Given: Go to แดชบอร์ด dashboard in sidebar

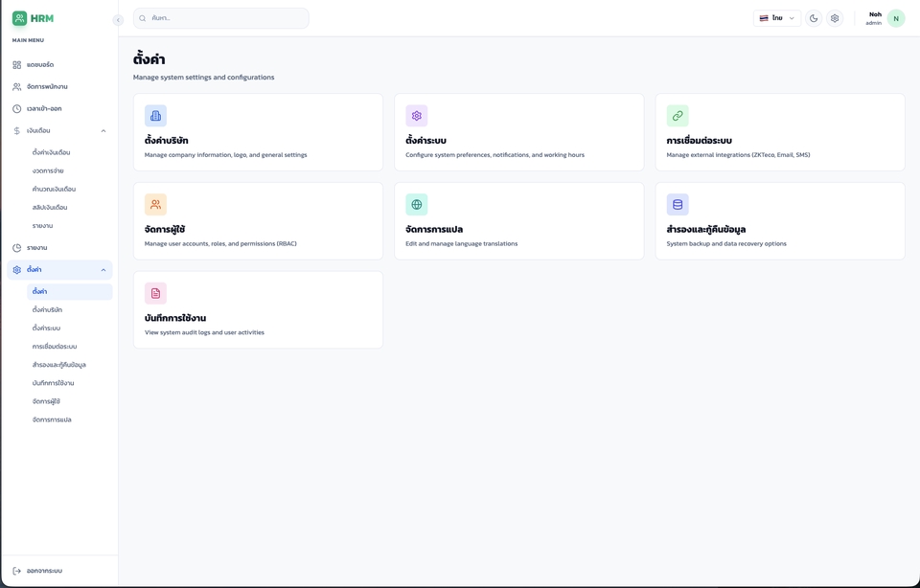Looking at the screenshot, I should (x=40, y=65).
